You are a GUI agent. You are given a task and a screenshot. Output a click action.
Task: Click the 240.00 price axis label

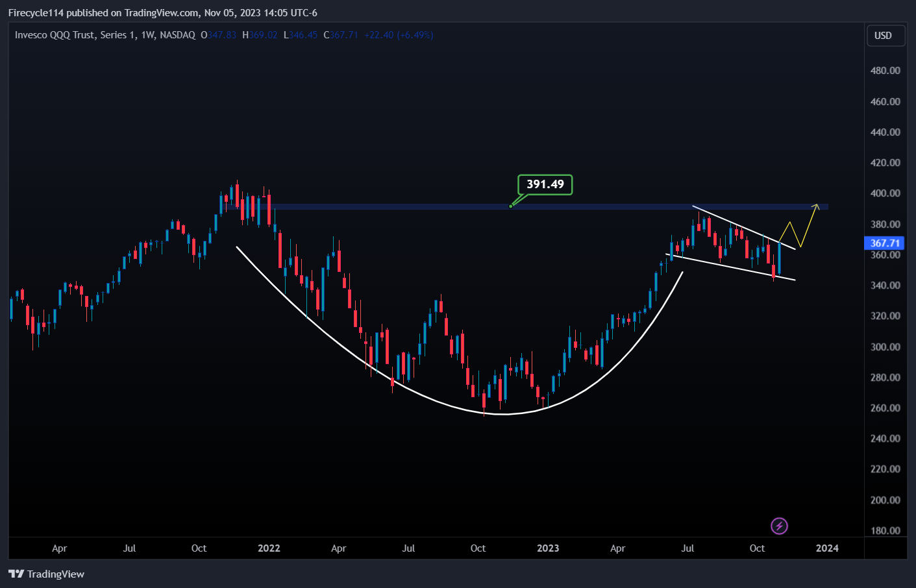(x=885, y=438)
